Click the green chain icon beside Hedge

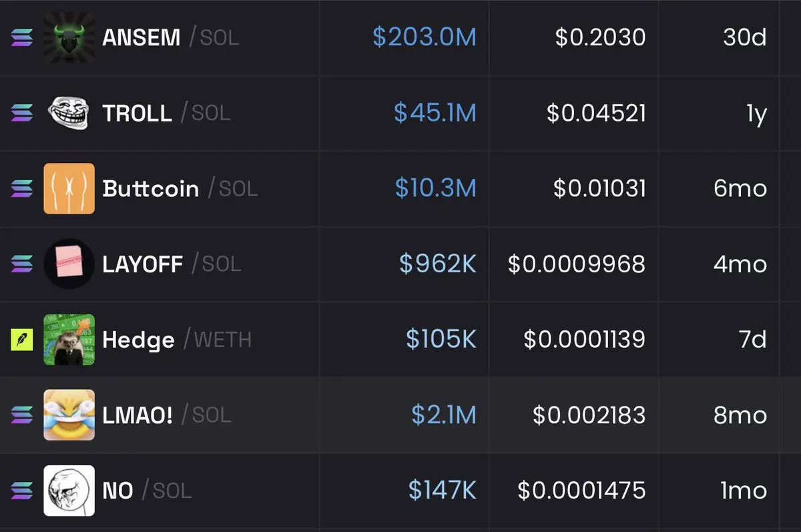pyautogui.click(x=21, y=340)
